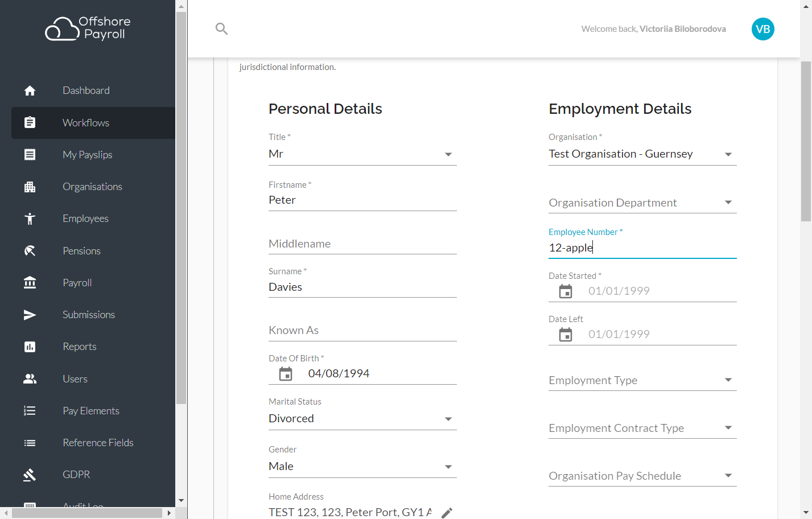This screenshot has height=519, width=812.
Task: Expand the Employment Contract Type dropdown
Action: coord(642,428)
